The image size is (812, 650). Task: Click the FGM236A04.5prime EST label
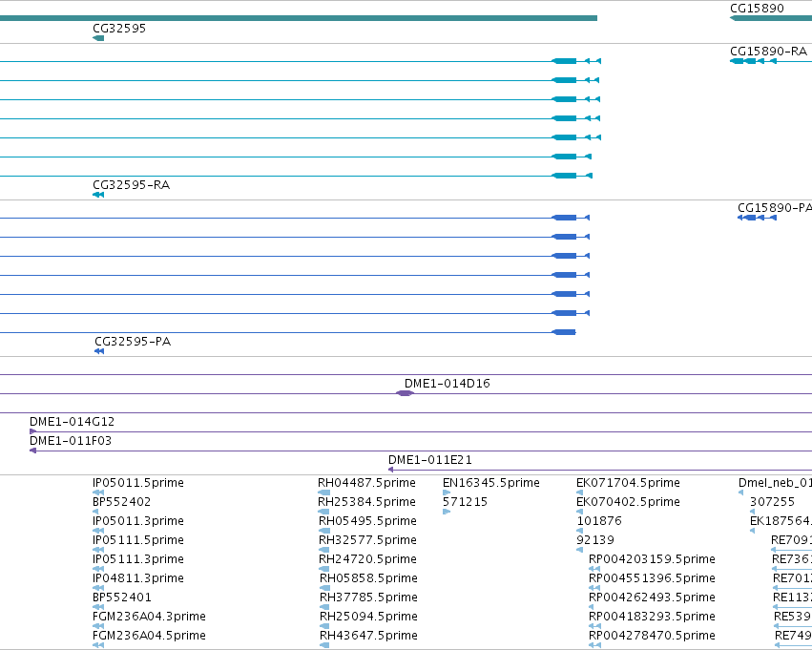pos(149,636)
